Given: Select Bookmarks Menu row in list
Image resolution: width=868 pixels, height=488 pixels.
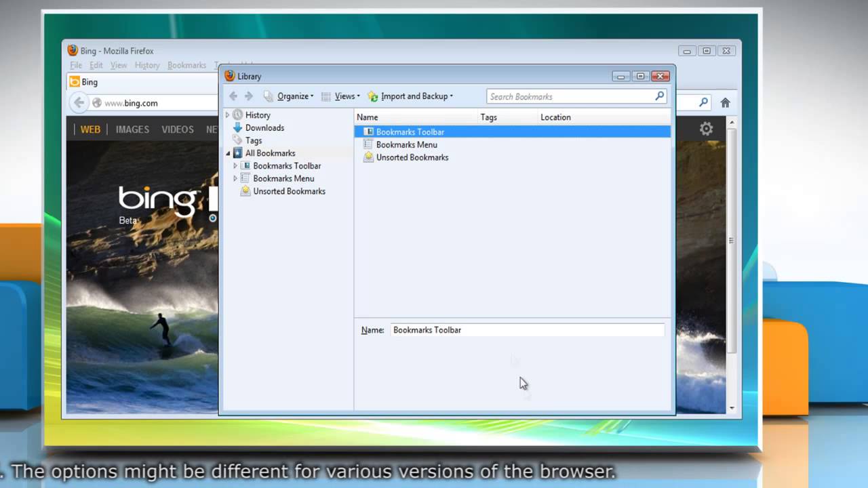Looking at the screenshot, I should click(512, 145).
